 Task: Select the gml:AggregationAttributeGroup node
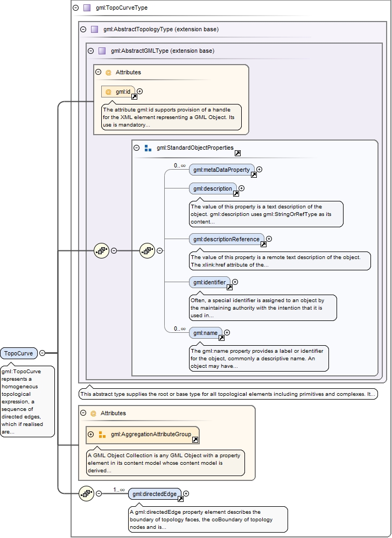point(143,435)
